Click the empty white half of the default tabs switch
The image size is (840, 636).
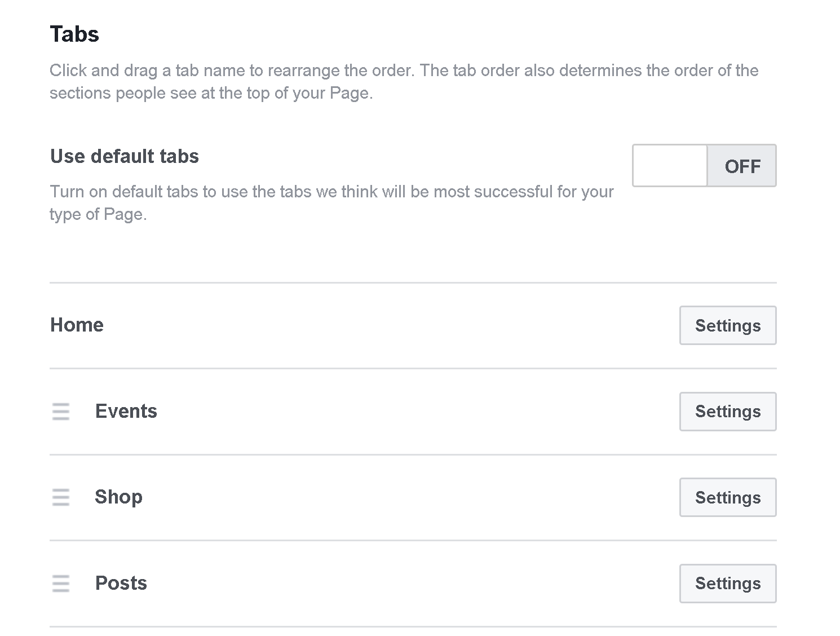pyautogui.click(x=670, y=166)
